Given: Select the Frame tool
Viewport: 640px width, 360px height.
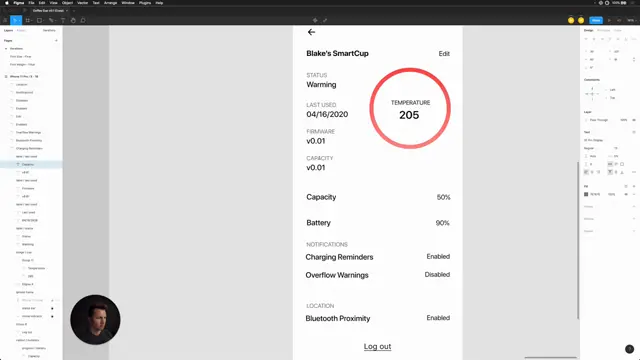Looking at the screenshot, I should tap(28, 20).
